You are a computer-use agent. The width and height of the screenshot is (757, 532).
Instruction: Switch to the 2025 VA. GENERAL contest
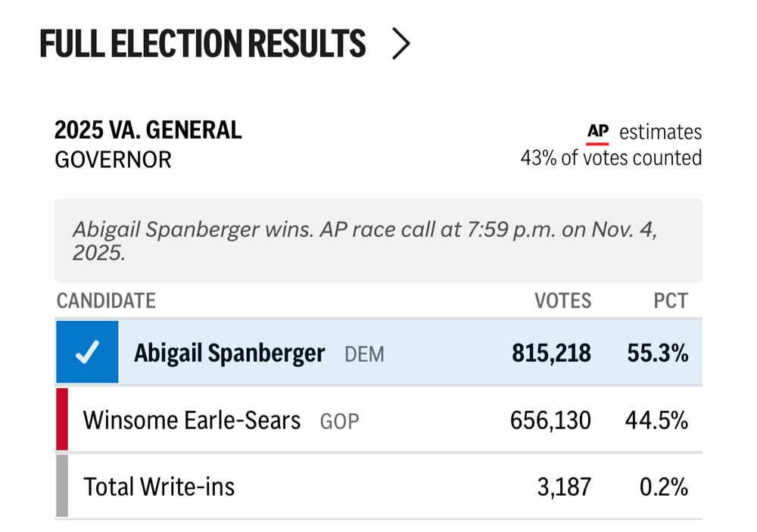pos(148,129)
